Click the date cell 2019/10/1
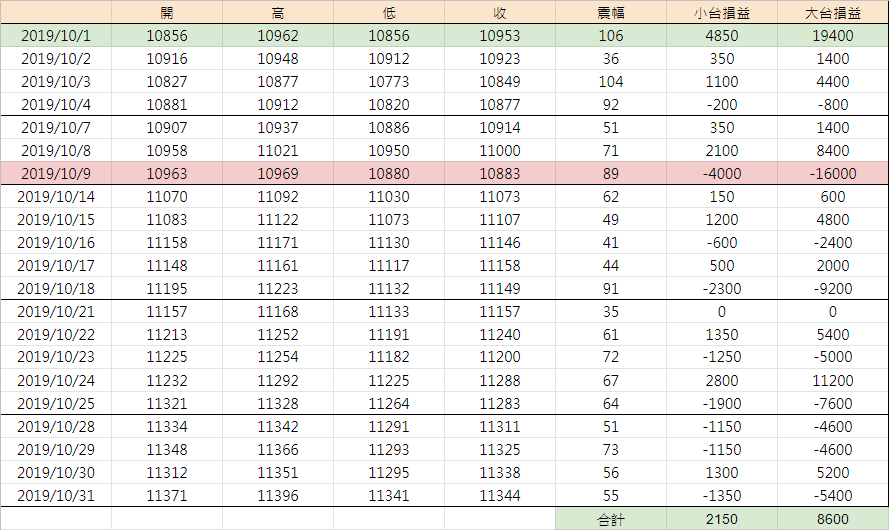889x530 pixels. [56, 35]
